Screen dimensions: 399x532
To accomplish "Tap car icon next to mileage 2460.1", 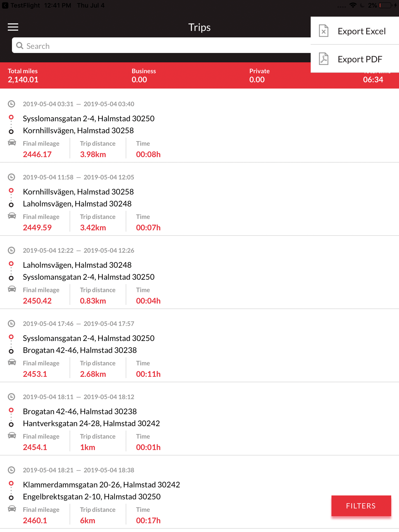I will (x=12, y=509).
